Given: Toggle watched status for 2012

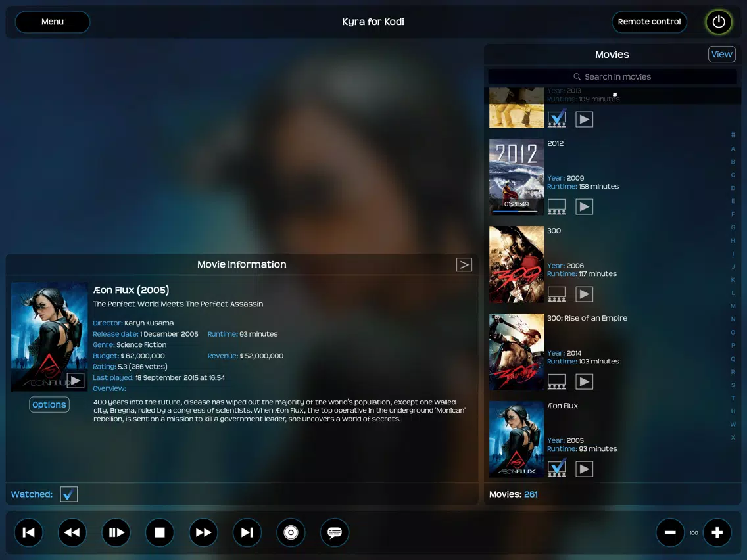Looking at the screenshot, I should tap(556, 206).
